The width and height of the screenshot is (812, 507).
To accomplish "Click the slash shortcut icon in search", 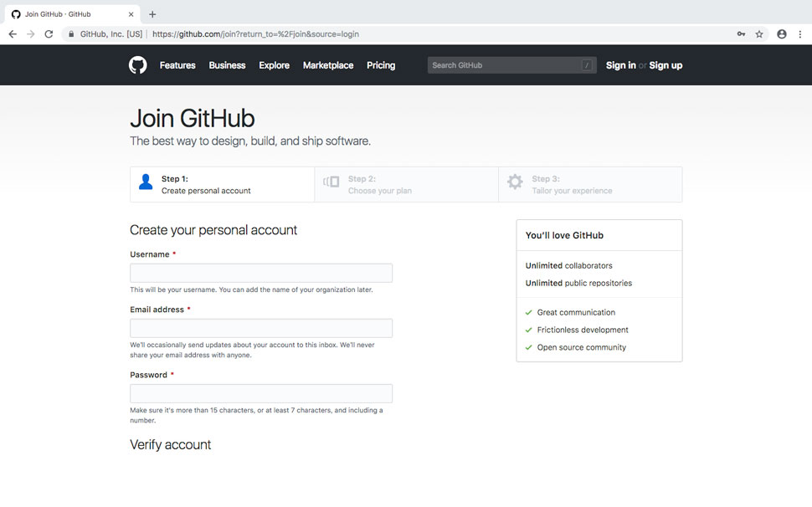I will tap(587, 65).
